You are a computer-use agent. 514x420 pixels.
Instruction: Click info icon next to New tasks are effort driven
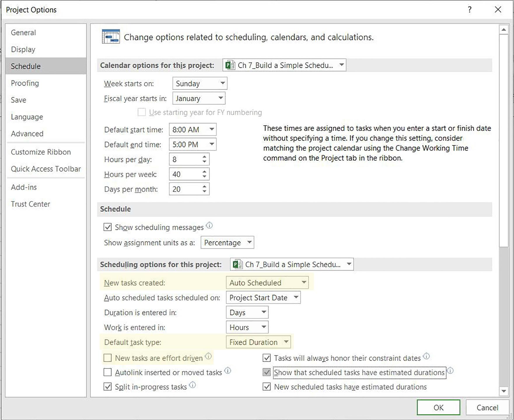208,356
